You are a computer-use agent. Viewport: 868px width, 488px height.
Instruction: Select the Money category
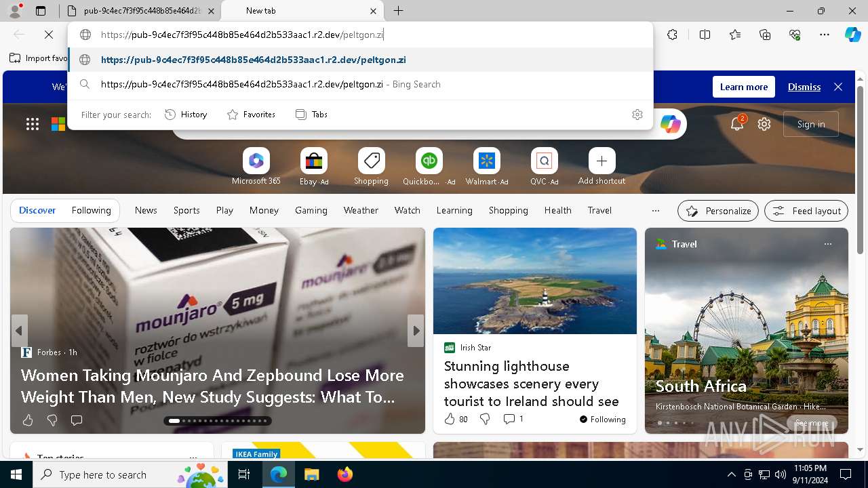[x=264, y=210]
